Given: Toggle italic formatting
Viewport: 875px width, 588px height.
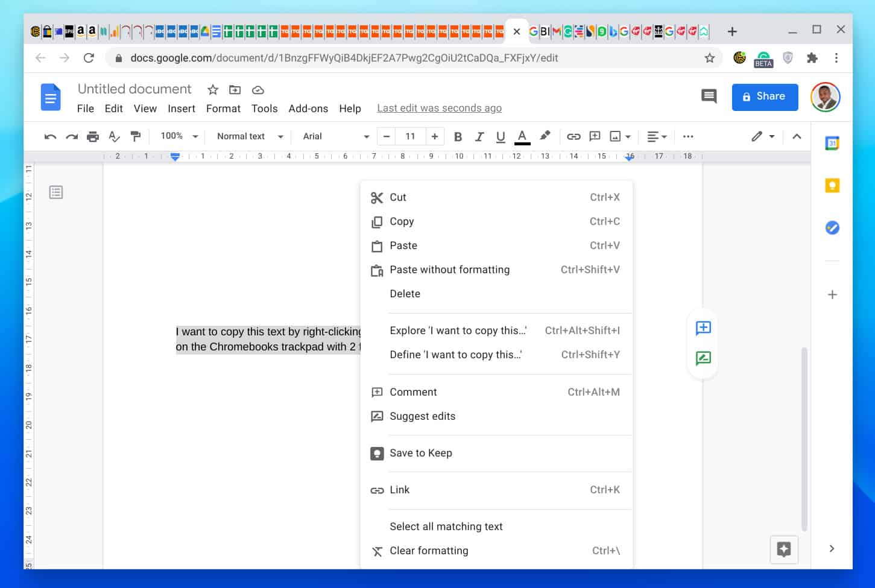Looking at the screenshot, I should [x=479, y=136].
